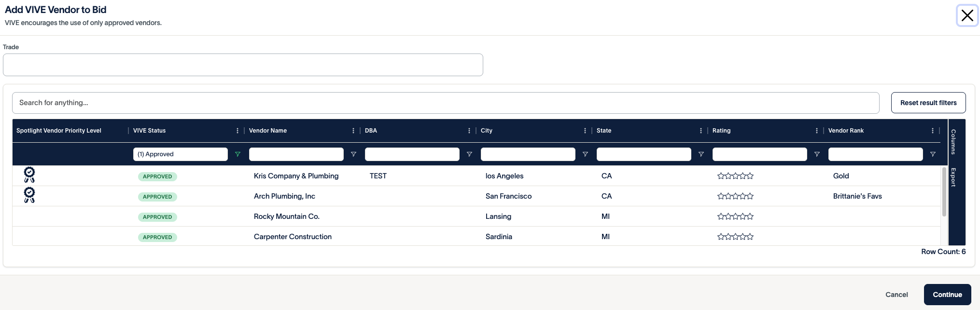Click the DBA filter input
The image size is (980, 310).
tap(412, 154)
